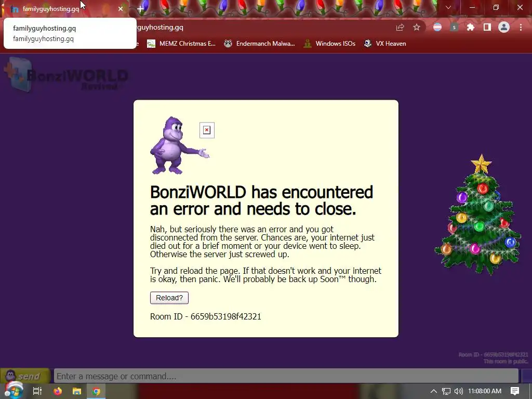The width and height of the screenshot is (532, 399).
Task: Open the VX Heaven bookmark
Action: (385, 44)
